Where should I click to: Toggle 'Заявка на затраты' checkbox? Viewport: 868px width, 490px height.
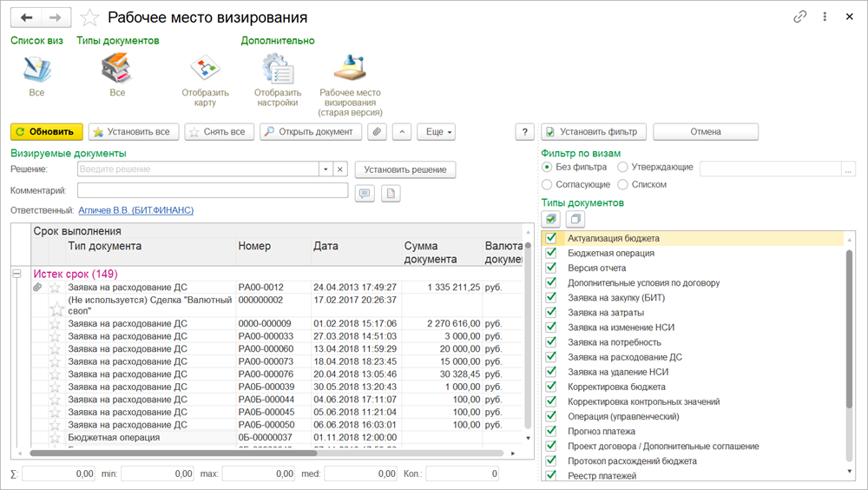click(x=551, y=312)
